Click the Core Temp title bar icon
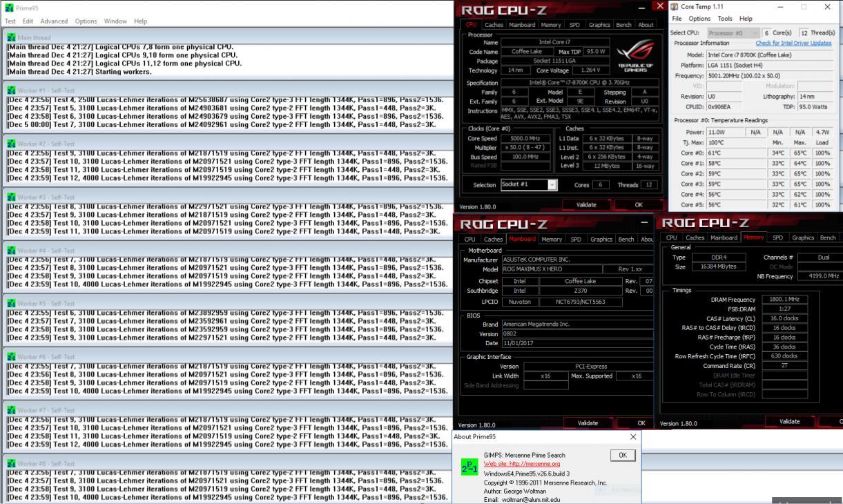 click(675, 6)
